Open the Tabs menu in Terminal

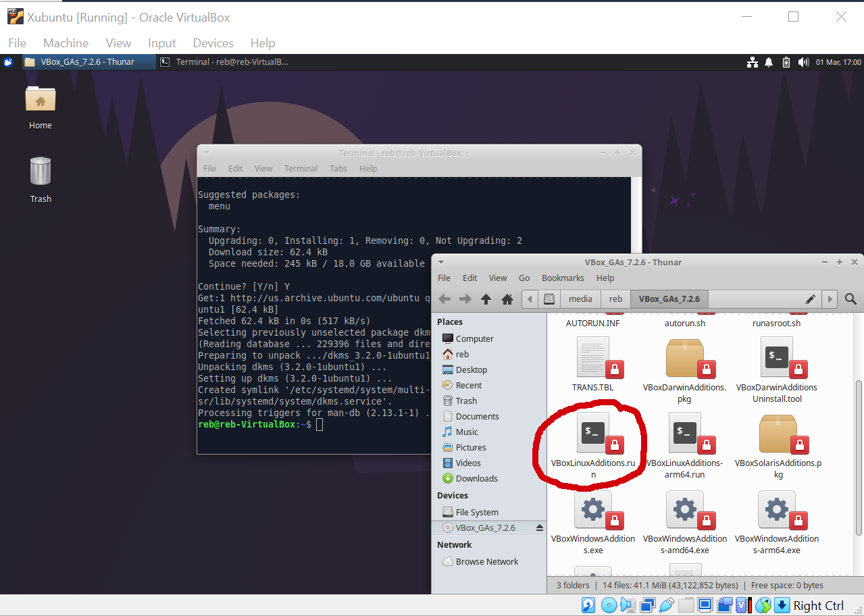(338, 168)
